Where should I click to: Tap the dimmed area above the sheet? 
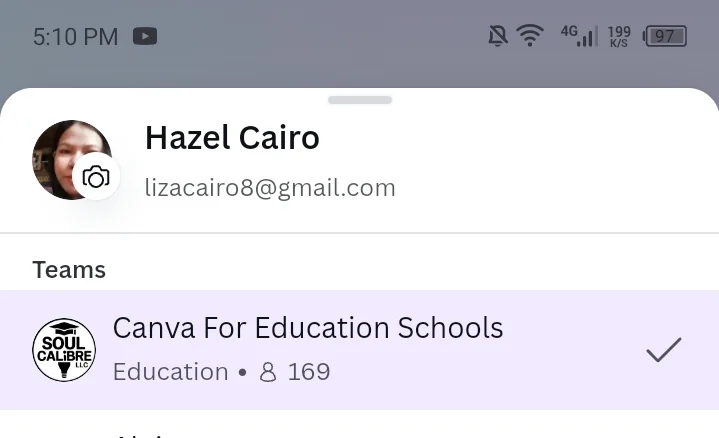pos(360,69)
